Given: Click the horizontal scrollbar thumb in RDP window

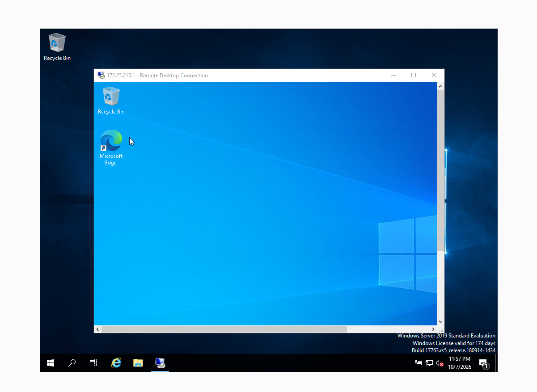Looking at the screenshot, I should 224,329.
